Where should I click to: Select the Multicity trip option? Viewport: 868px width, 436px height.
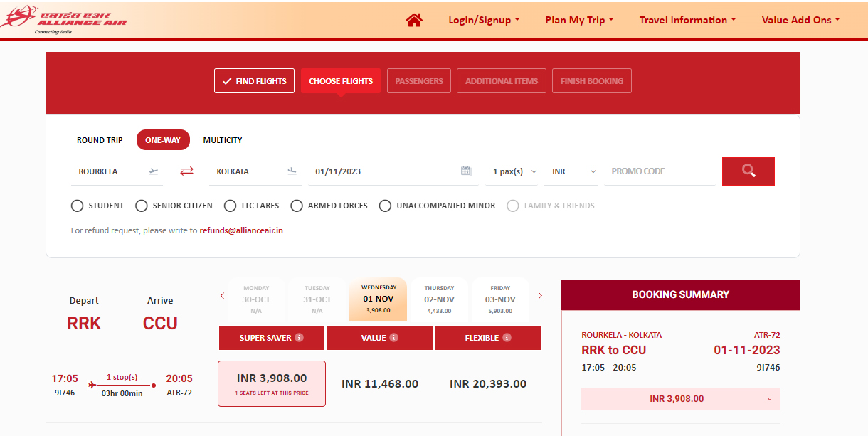coord(223,140)
